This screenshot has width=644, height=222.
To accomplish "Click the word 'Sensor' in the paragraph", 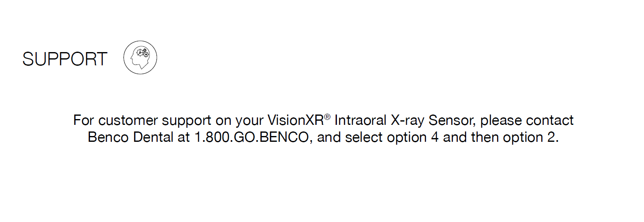I will click(452, 120).
